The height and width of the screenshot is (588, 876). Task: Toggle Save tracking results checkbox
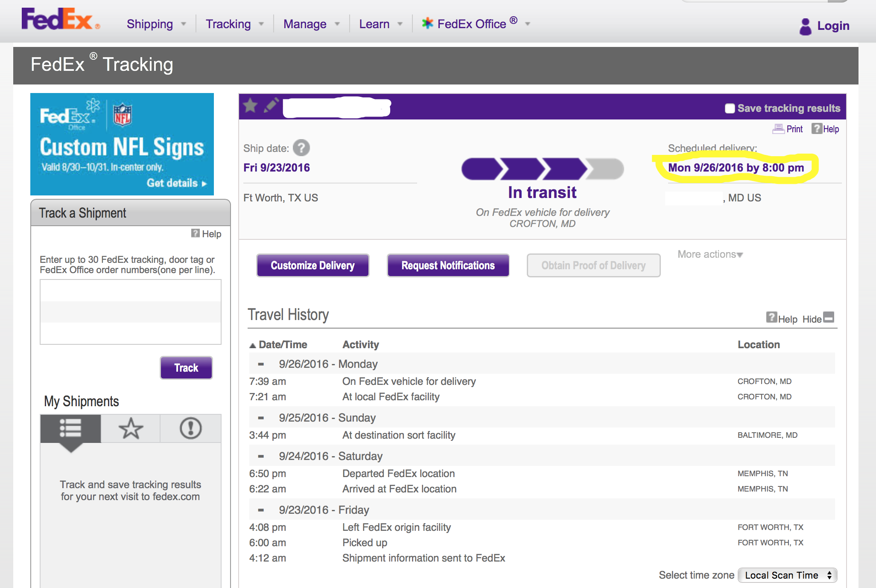tap(730, 108)
